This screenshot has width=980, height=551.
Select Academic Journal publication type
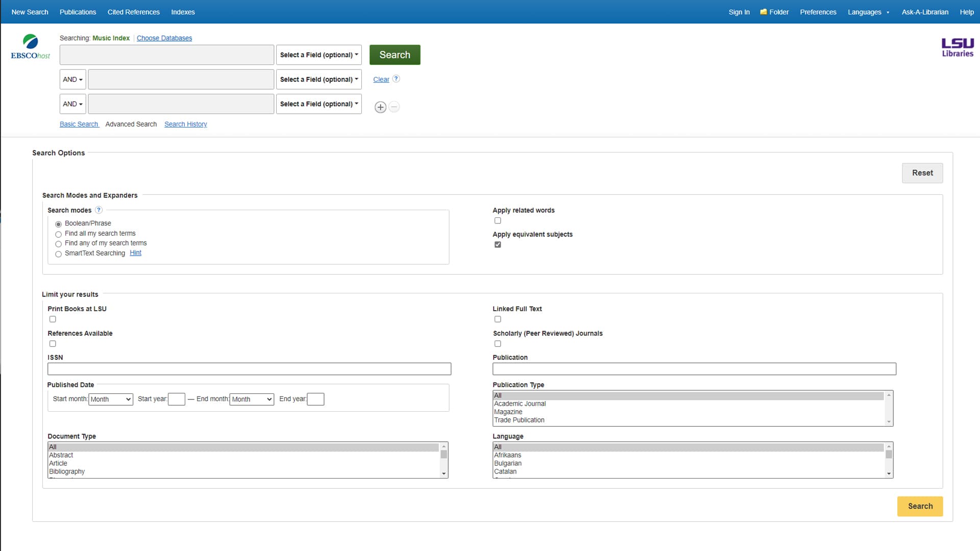(689, 404)
